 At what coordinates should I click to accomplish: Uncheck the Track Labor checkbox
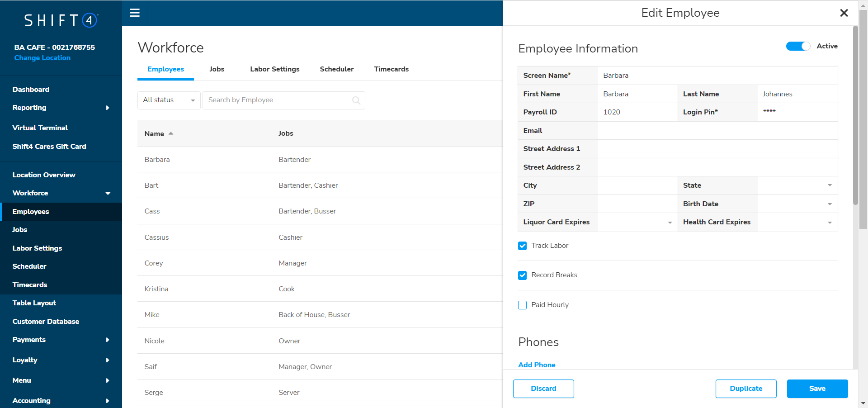523,246
